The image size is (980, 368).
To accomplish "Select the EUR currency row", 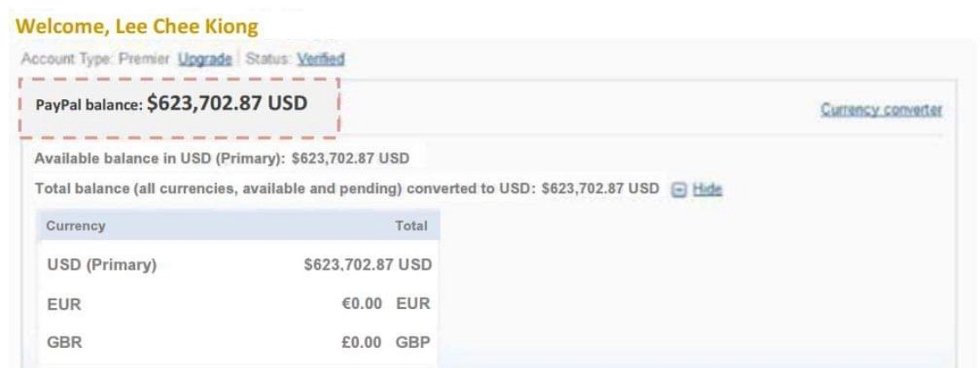I will [x=64, y=304].
